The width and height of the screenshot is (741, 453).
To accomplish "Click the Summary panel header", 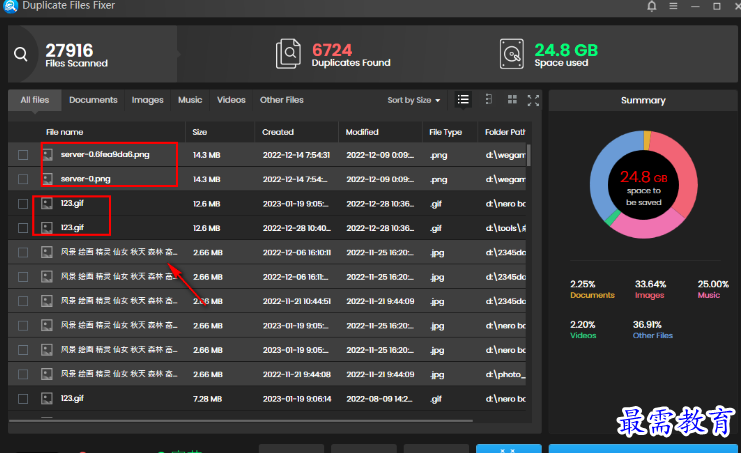I will point(643,100).
